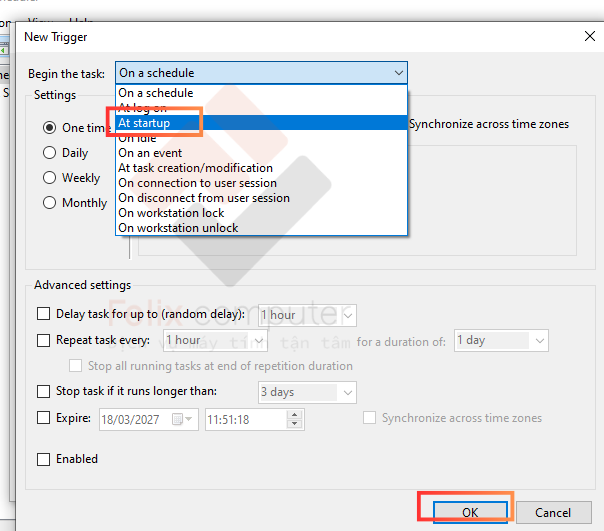
Task: Check the Enabled checkbox
Action: pos(43,459)
